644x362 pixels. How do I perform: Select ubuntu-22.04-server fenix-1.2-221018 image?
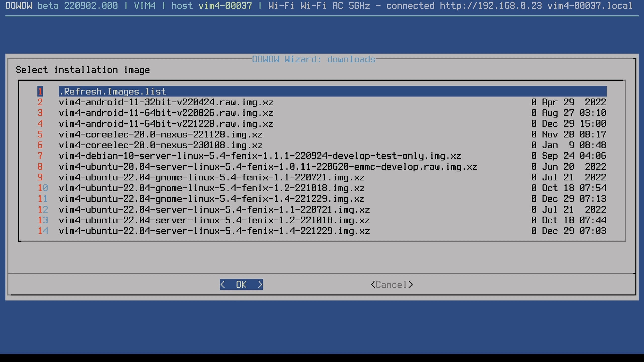click(x=214, y=220)
